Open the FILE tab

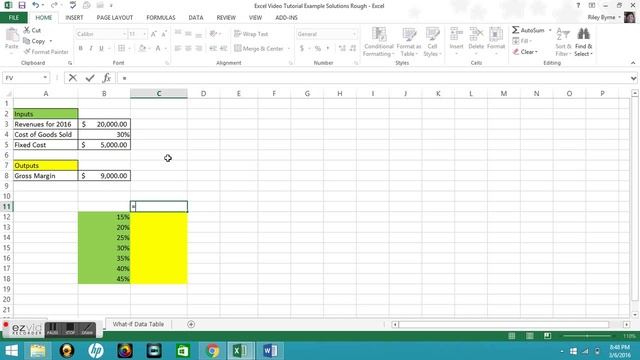(13, 18)
